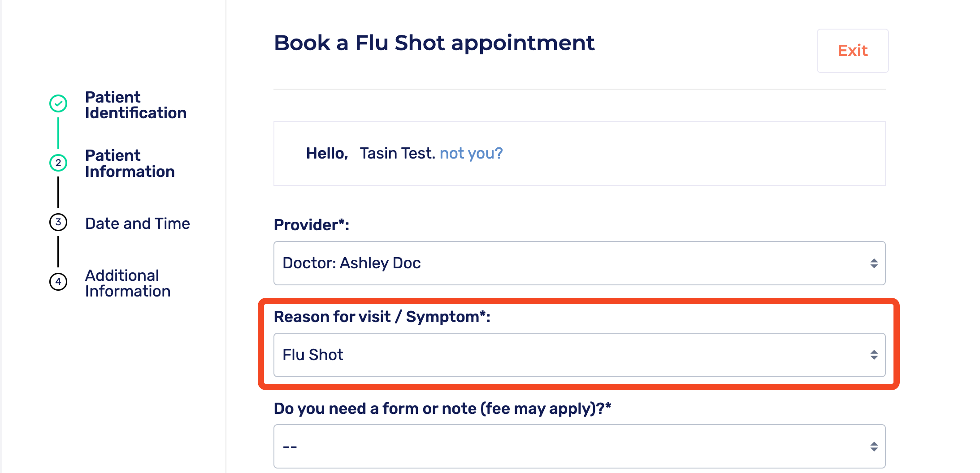The height and width of the screenshot is (473, 980).
Task: Click the Provider dropdown arrows icon
Action: click(874, 263)
